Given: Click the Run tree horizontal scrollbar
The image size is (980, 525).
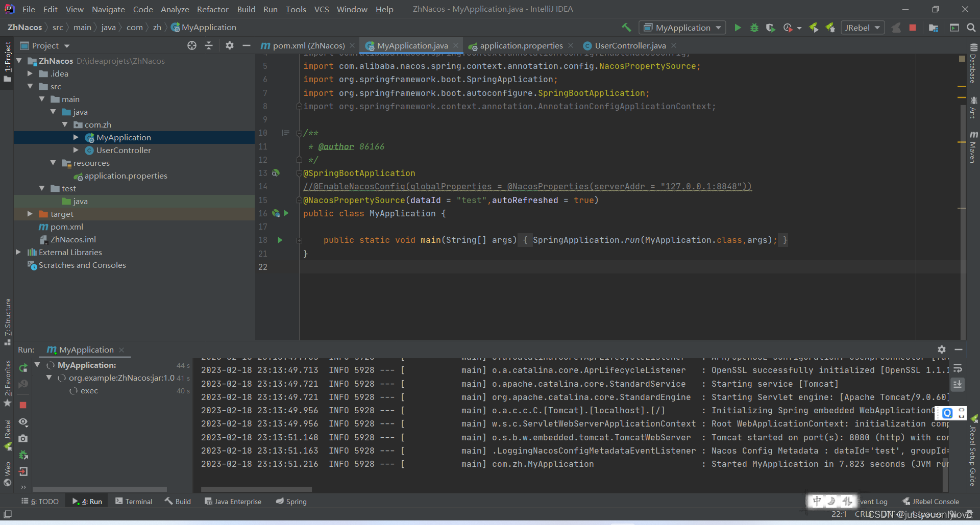Looking at the screenshot, I should pos(100,489).
